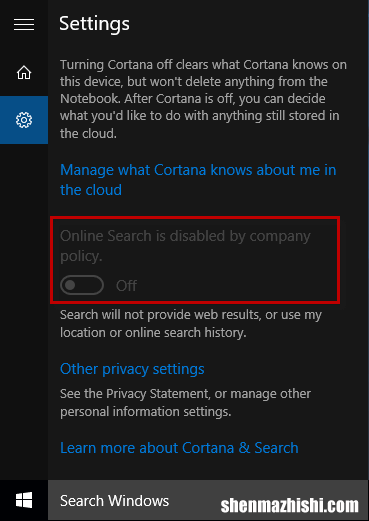369x521 pixels.
Task: Click 'Search will not provide web results' text
Action: point(191,324)
